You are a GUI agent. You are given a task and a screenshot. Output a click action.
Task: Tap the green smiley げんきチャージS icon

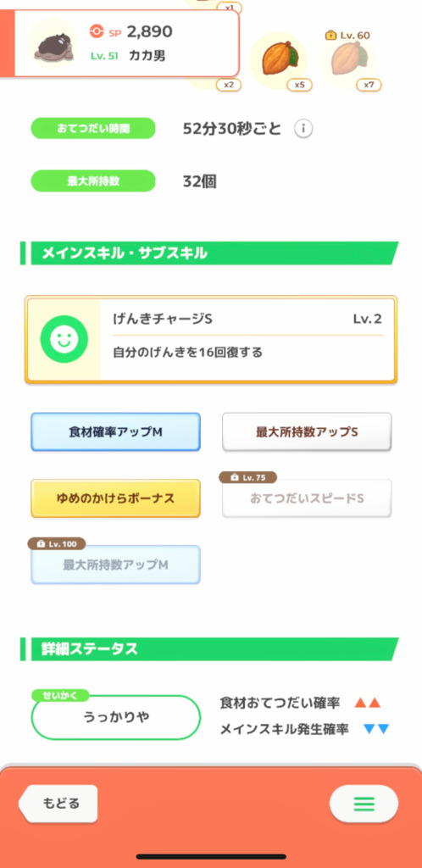[x=64, y=339]
